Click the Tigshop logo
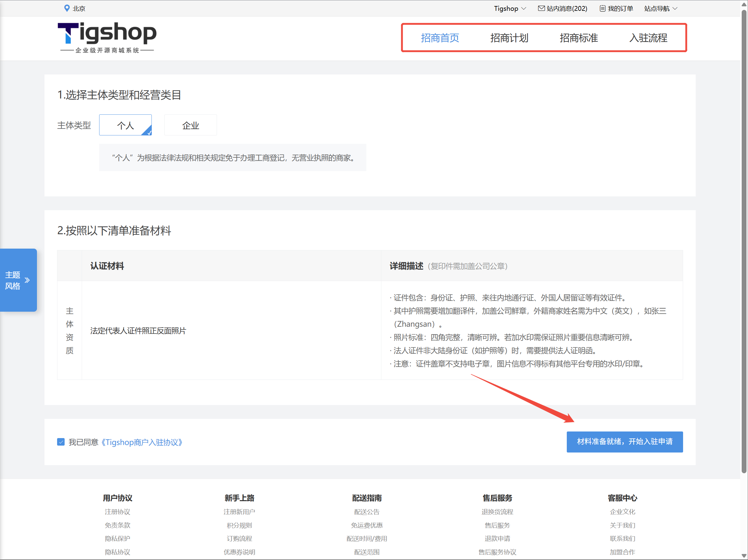 click(x=107, y=37)
